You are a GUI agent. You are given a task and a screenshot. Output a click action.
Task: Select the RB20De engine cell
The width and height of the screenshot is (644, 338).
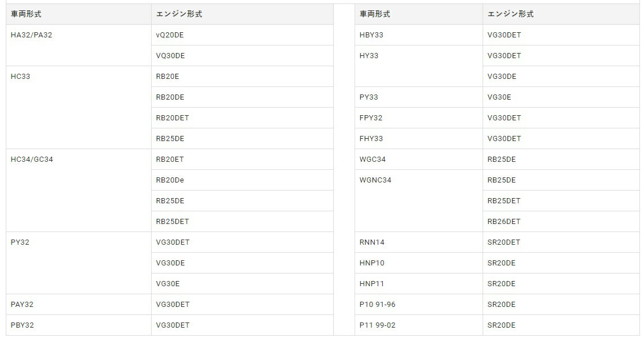pos(170,180)
